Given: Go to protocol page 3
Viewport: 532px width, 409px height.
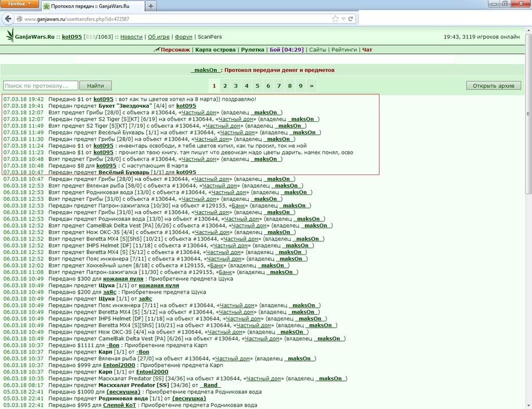Looking at the screenshot, I should point(236,86).
